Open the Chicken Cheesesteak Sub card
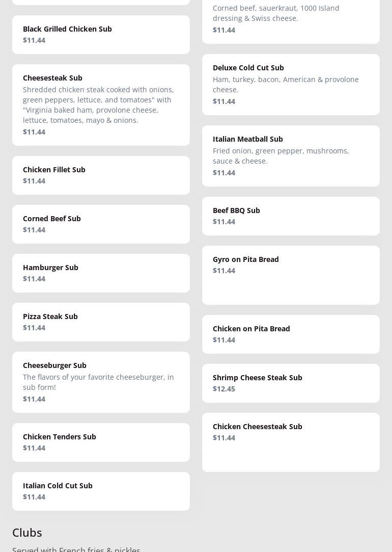392x552 pixels. (x=291, y=442)
